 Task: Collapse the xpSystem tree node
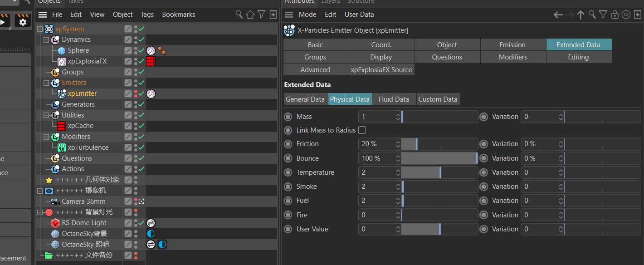[x=40, y=29]
